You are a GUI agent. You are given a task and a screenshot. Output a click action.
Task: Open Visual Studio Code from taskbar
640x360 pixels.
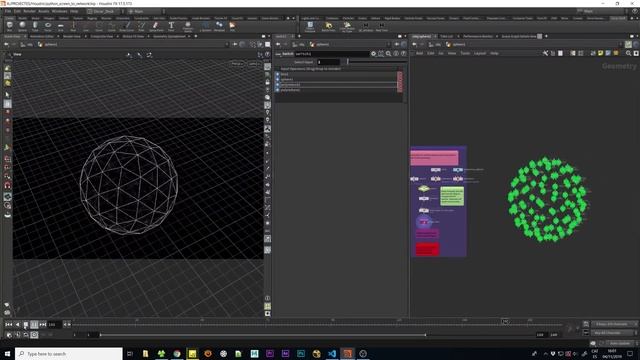(332, 353)
